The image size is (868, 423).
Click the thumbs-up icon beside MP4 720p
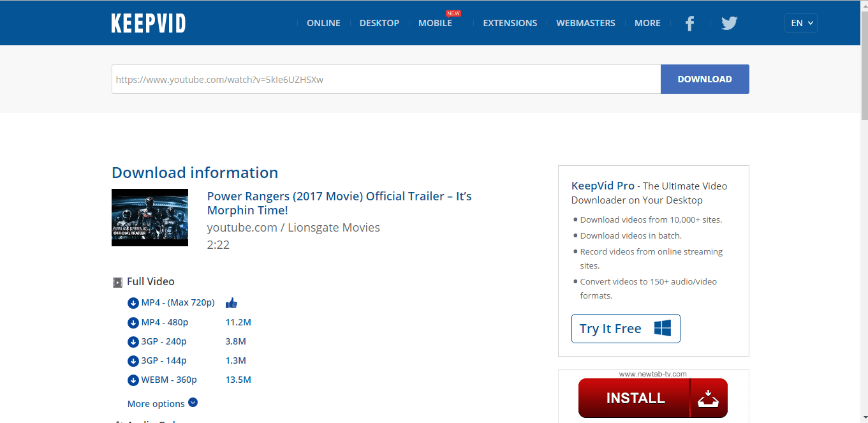(x=232, y=303)
